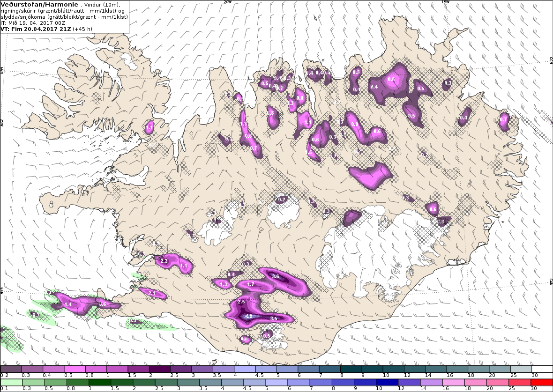Click the IT: Mið 19. 04. 2017 00Z text
553x392 pixels.
tap(33, 23)
